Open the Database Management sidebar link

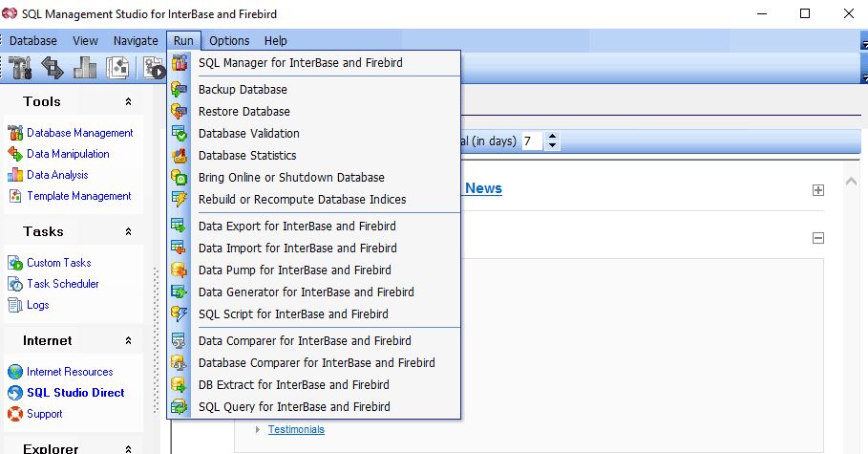click(79, 133)
